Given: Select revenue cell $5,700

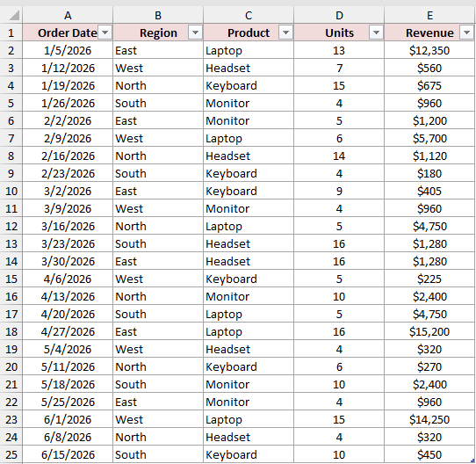Looking at the screenshot, I should point(429,138).
